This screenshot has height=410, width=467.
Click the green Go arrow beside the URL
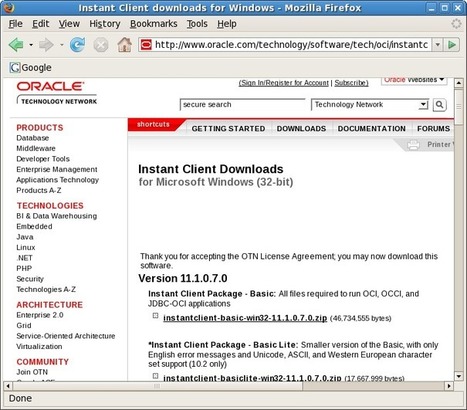click(452, 45)
